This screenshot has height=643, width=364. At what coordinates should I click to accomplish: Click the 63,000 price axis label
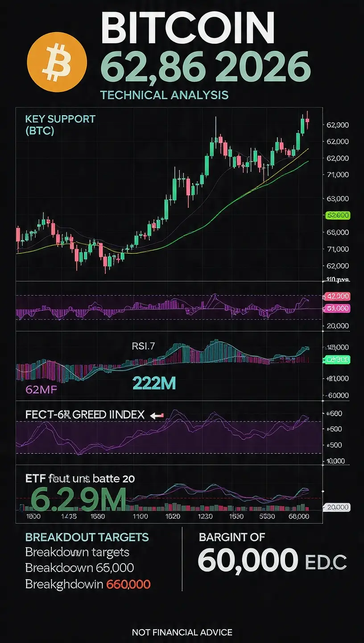(338, 199)
